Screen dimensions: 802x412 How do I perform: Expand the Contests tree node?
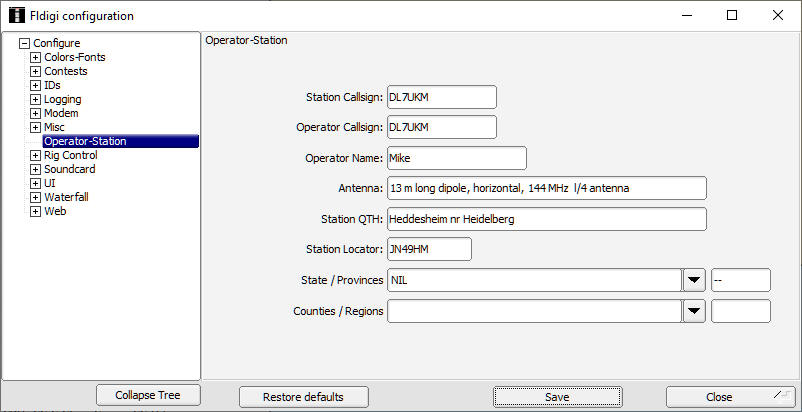(x=36, y=71)
